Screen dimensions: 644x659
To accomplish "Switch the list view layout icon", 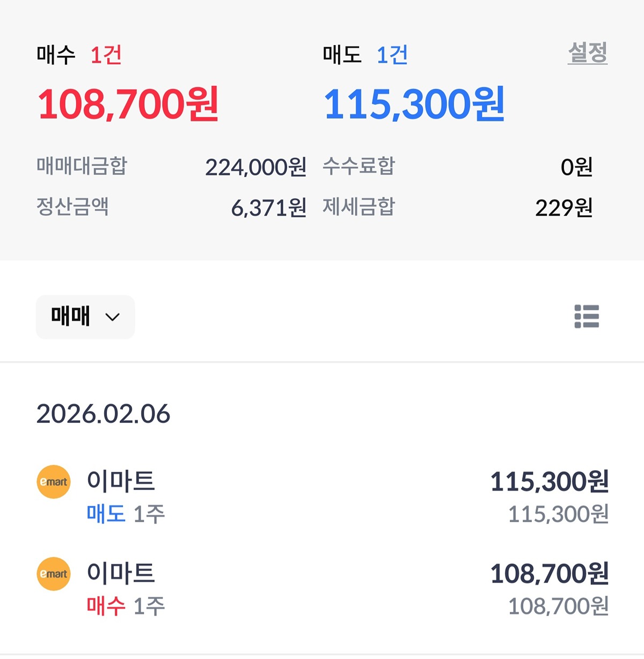I will (x=587, y=317).
